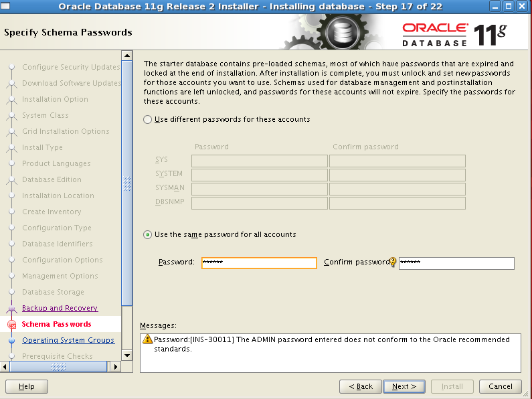Click the sidebar scroll down arrow

(127, 355)
